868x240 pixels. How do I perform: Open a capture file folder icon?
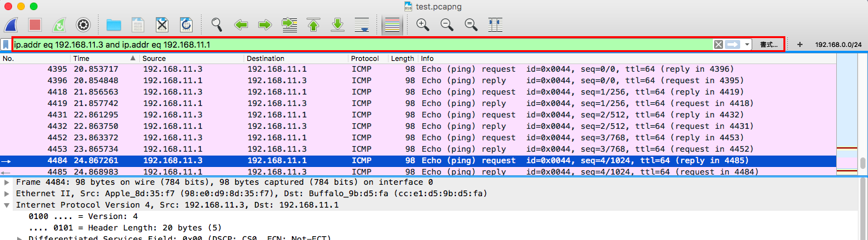tap(114, 25)
